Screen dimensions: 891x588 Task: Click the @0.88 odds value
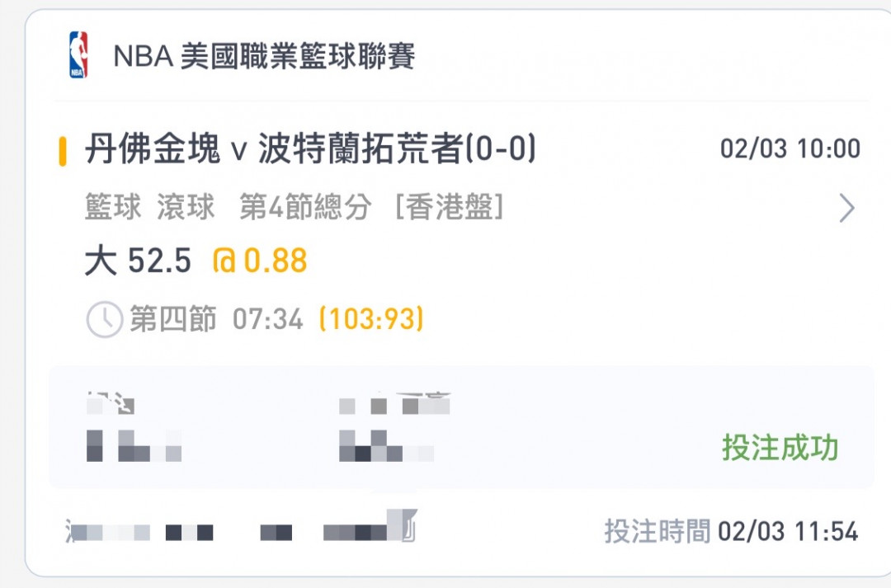click(x=260, y=261)
